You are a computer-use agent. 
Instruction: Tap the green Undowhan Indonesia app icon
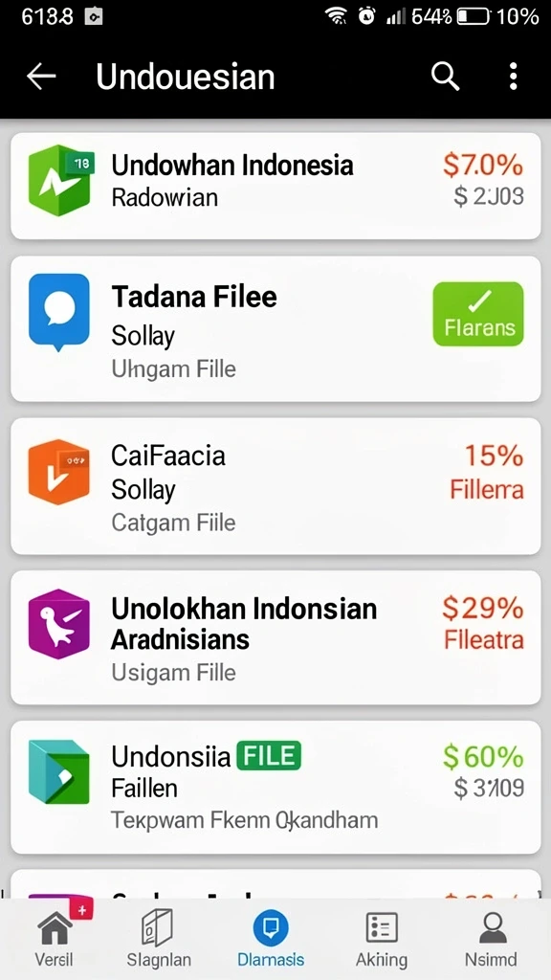(59, 181)
